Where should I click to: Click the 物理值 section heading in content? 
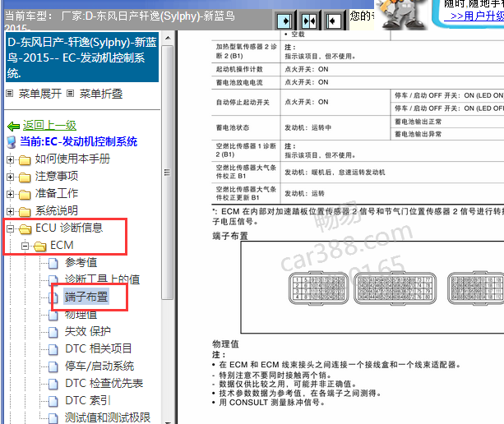point(225,344)
